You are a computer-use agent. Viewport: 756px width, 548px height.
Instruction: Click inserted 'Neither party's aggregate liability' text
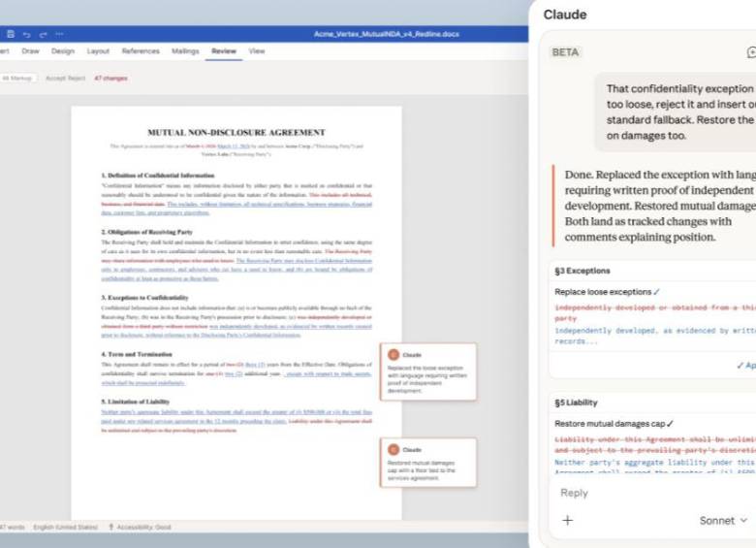(655, 466)
